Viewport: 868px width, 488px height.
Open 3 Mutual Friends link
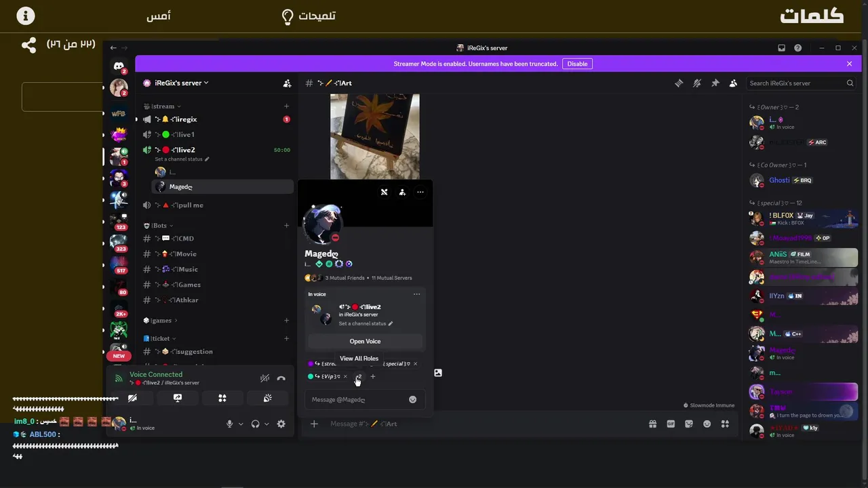[x=344, y=278]
